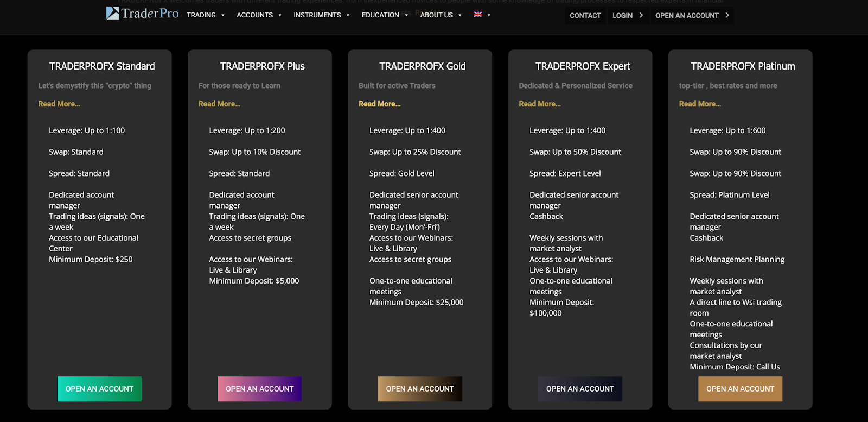Select the TRADERPROFX Plus heading
Screen dimensions: 868x422
[263, 66]
